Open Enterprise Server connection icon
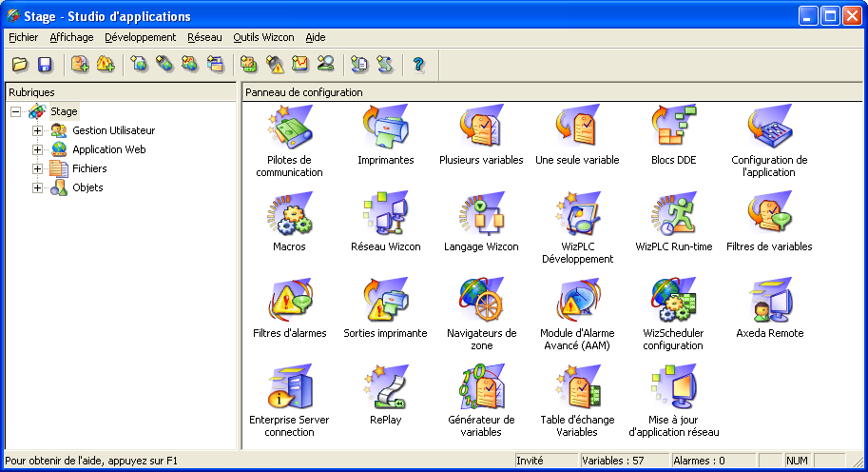This screenshot has width=868, height=472. [290, 386]
